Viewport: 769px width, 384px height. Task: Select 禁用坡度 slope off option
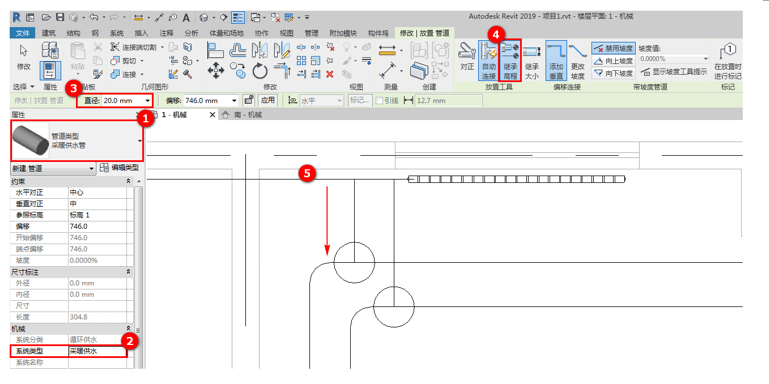[613, 48]
